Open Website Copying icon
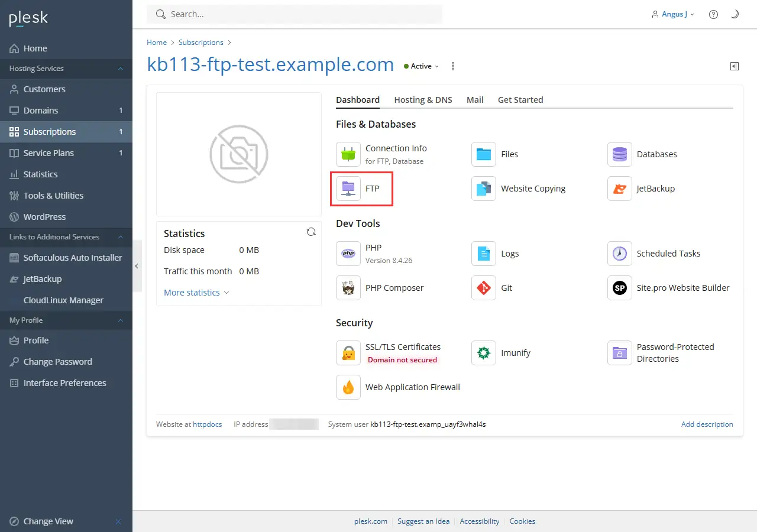 [x=484, y=189]
